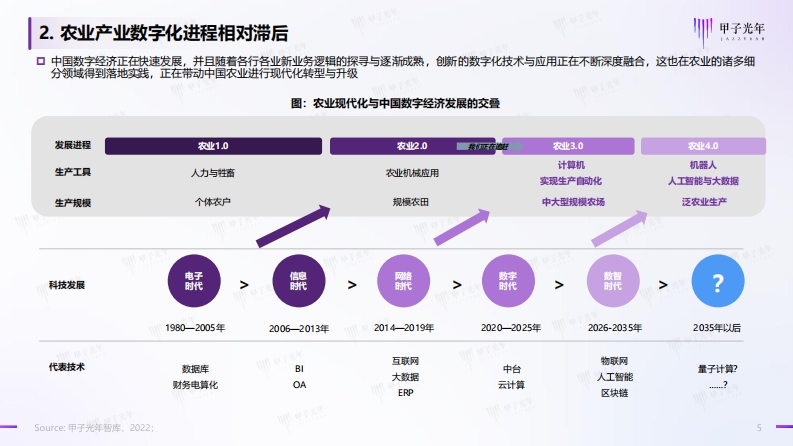The width and height of the screenshot is (793, 446).
Task: Click the Source 甲子光年智库 footnote
Action: click(x=94, y=428)
